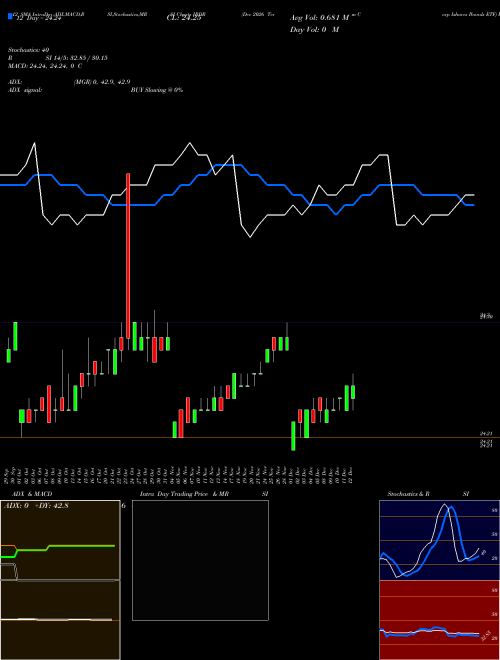Click the 'ADX & MACD' panel title
This screenshot has height=660, width=500.
coord(32,494)
